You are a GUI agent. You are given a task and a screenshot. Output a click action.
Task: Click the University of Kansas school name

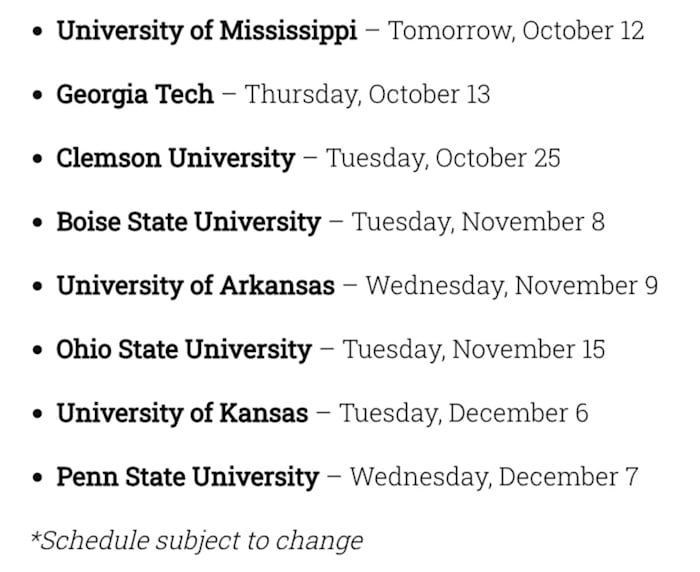pyautogui.click(x=182, y=413)
